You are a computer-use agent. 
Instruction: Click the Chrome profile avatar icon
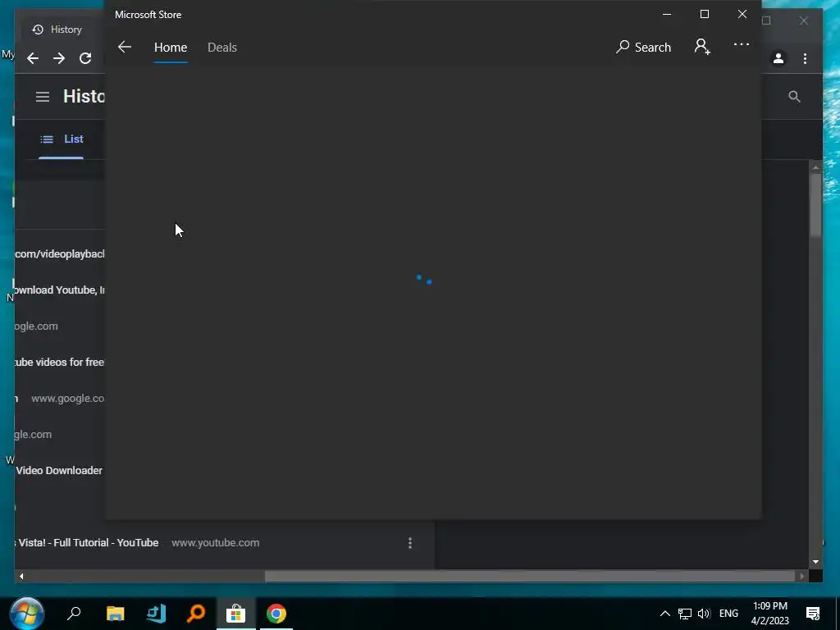[x=778, y=58]
